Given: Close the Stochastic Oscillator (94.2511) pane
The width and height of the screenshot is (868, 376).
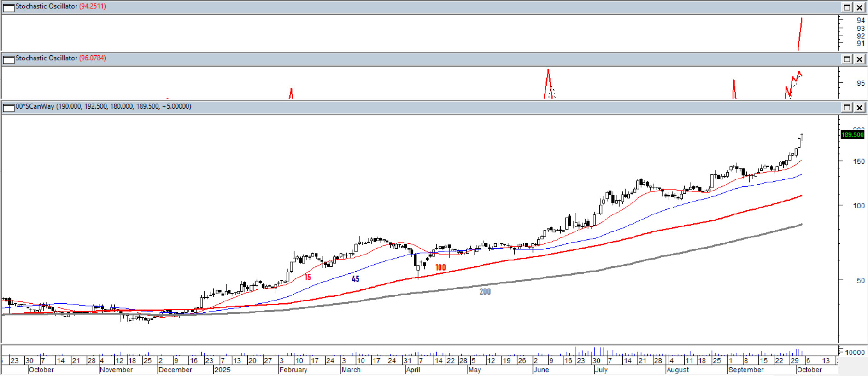Looking at the screenshot, I should pos(859,7).
